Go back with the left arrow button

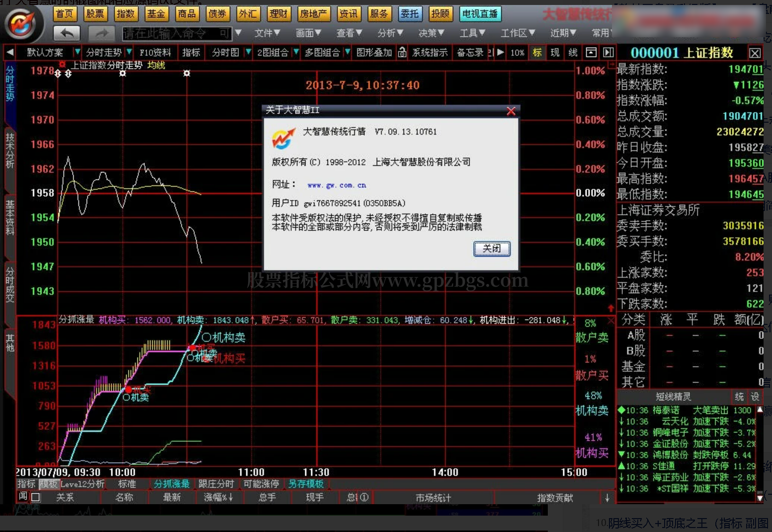pos(67,33)
